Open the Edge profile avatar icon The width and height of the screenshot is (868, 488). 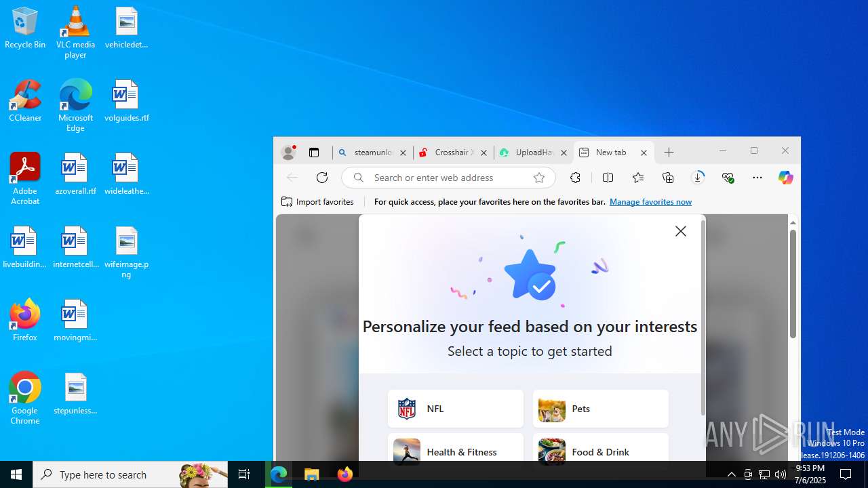tap(288, 152)
